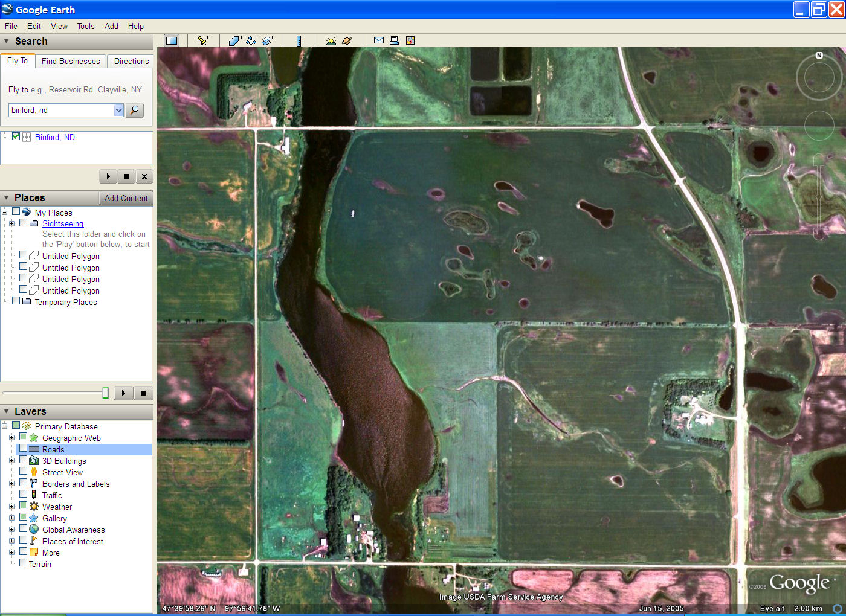Collapse the Search panel

point(7,42)
